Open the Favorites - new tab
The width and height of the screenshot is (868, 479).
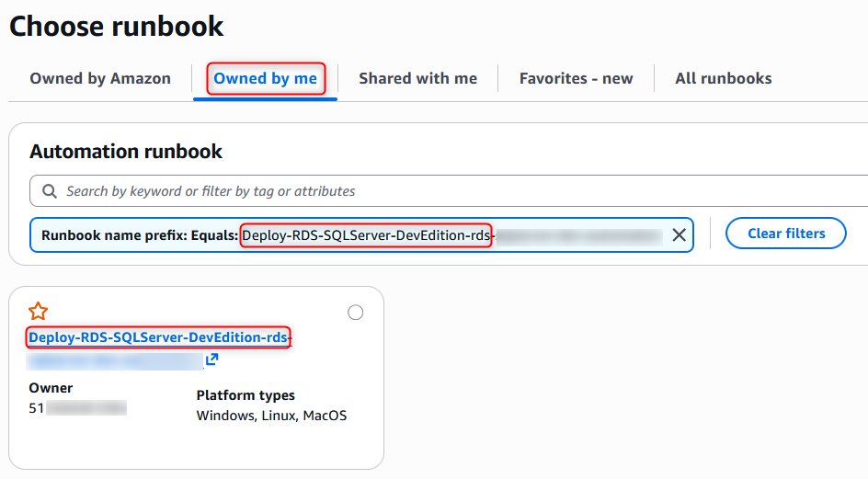click(577, 79)
